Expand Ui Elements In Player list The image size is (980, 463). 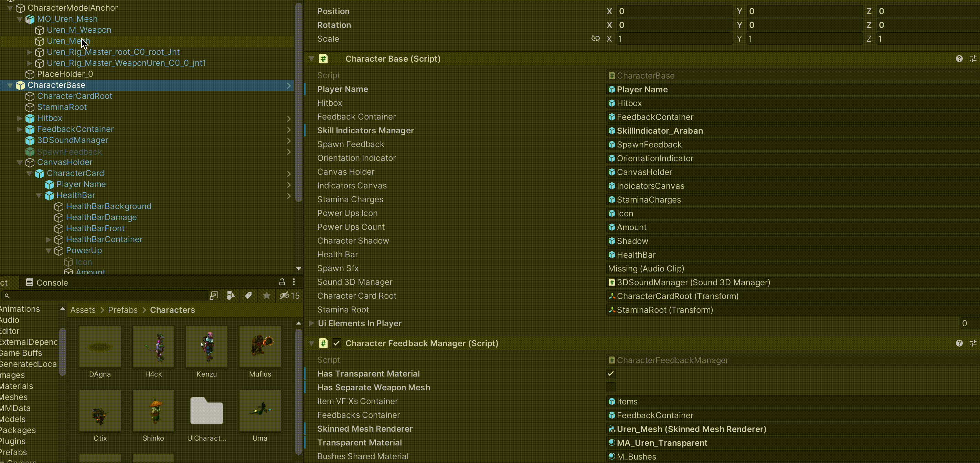click(x=311, y=323)
